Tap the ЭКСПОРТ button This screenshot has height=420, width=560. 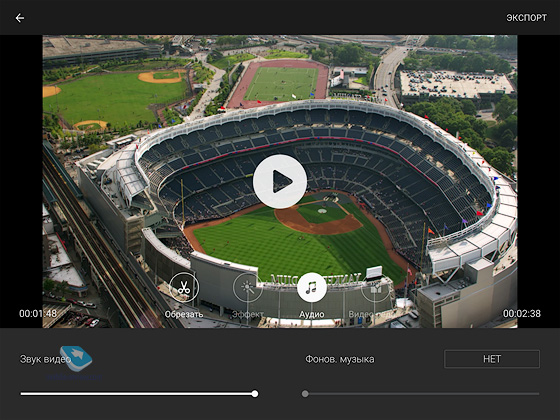(x=526, y=18)
